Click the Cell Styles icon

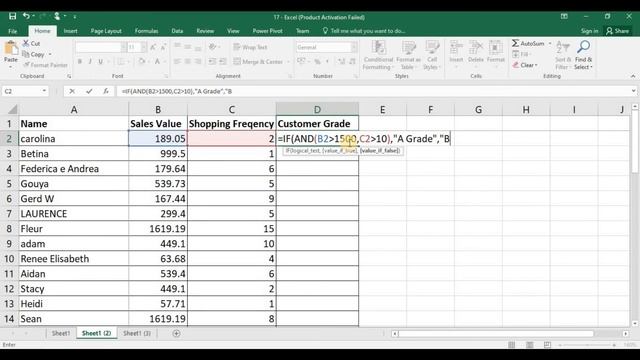(432, 48)
